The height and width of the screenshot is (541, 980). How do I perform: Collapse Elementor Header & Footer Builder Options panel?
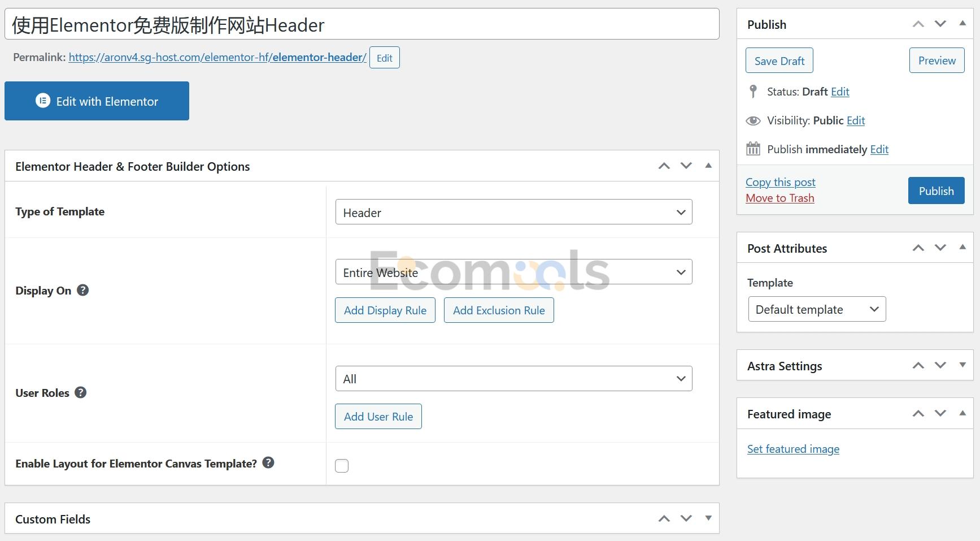[x=708, y=166]
